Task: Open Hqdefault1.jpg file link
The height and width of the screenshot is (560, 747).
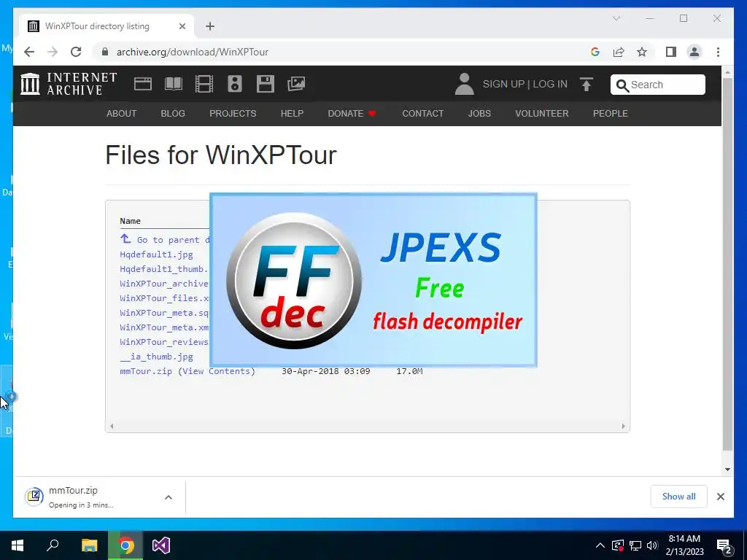Action: [x=156, y=254]
